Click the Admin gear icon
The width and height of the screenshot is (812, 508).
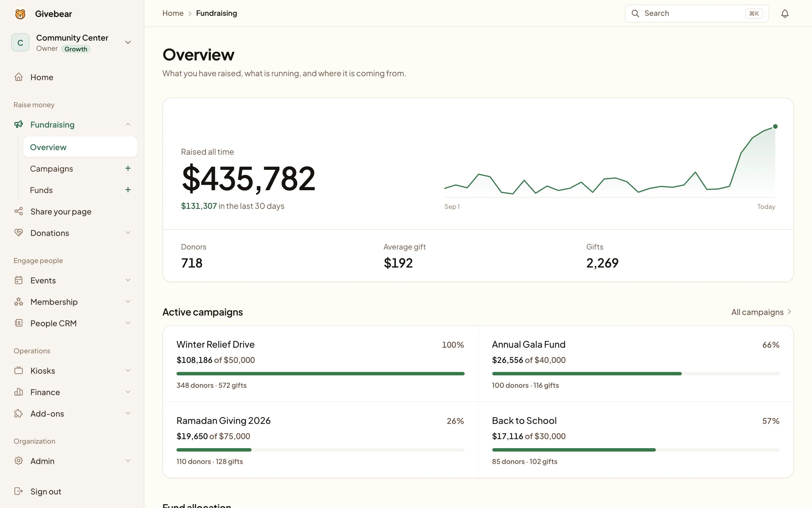pyautogui.click(x=18, y=461)
